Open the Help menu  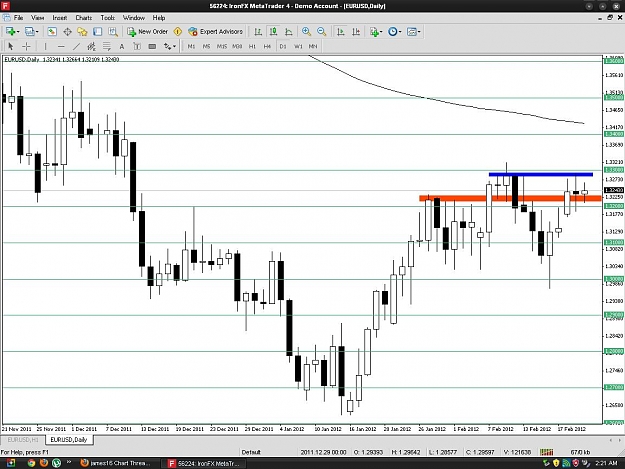coord(159,18)
